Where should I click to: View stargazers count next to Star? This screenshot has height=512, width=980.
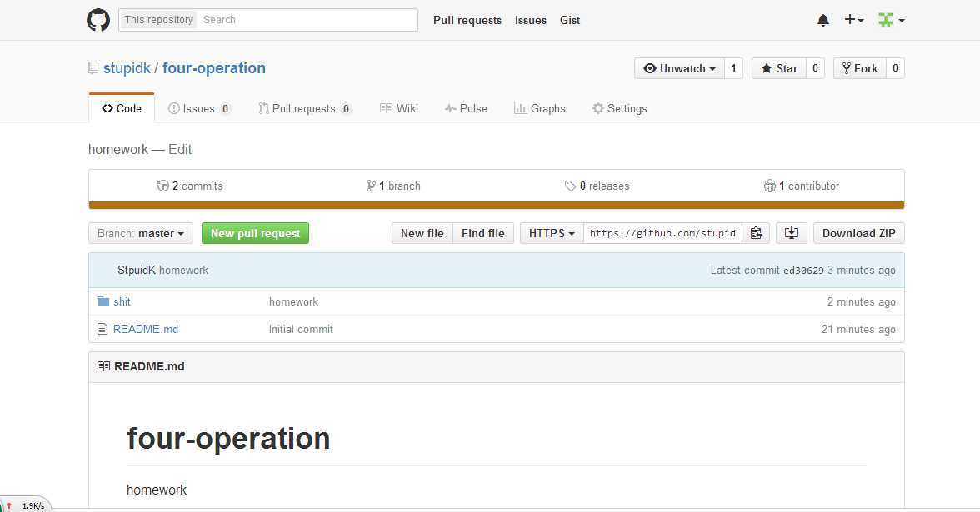(x=815, y=68)
